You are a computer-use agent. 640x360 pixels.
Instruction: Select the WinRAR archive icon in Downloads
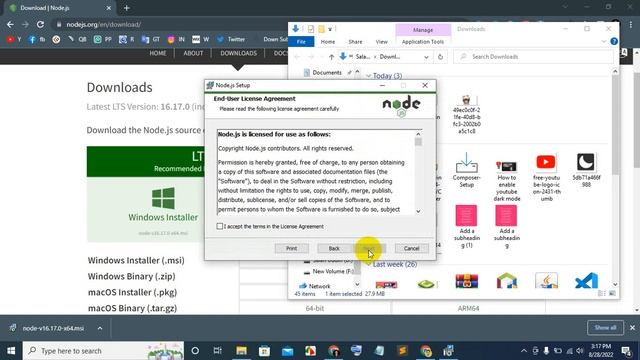pos(467,281)
